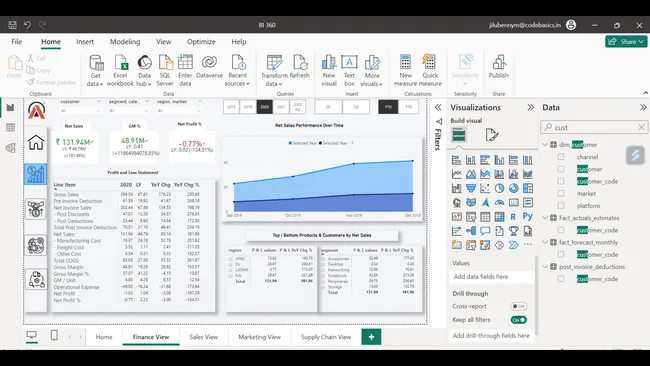
Task: Select the YTG button
Action: (408, 107)
